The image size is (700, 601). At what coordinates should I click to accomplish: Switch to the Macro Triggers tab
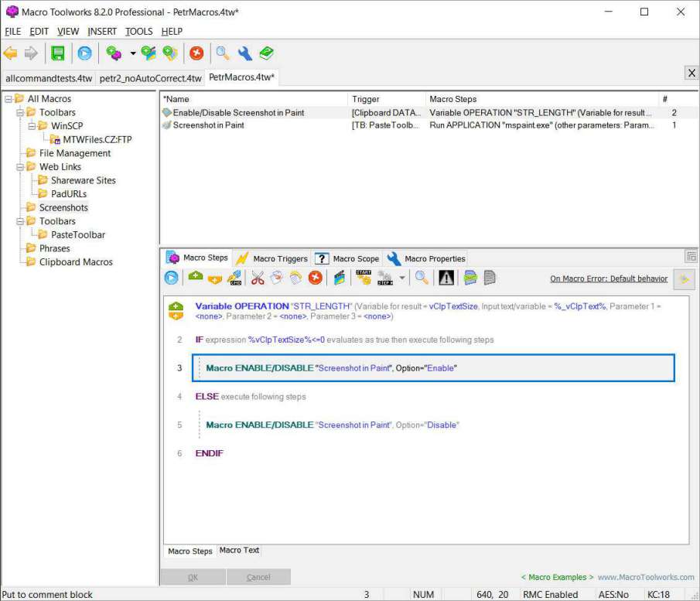[272, 258]
